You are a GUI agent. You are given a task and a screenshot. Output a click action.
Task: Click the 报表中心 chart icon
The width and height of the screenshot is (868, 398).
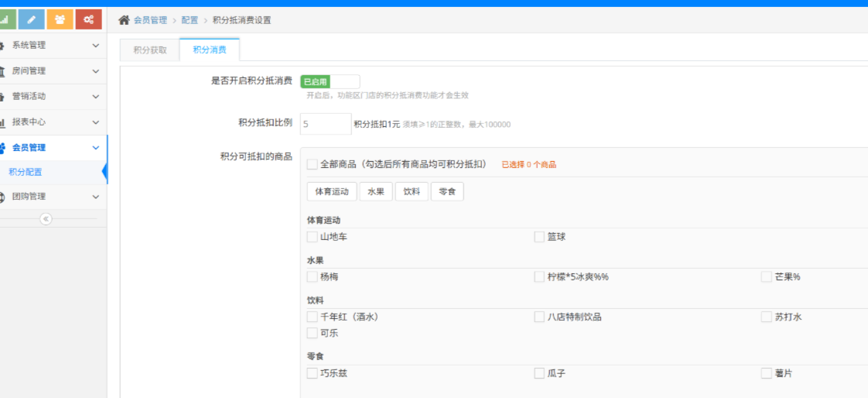[x=2, y=122]
